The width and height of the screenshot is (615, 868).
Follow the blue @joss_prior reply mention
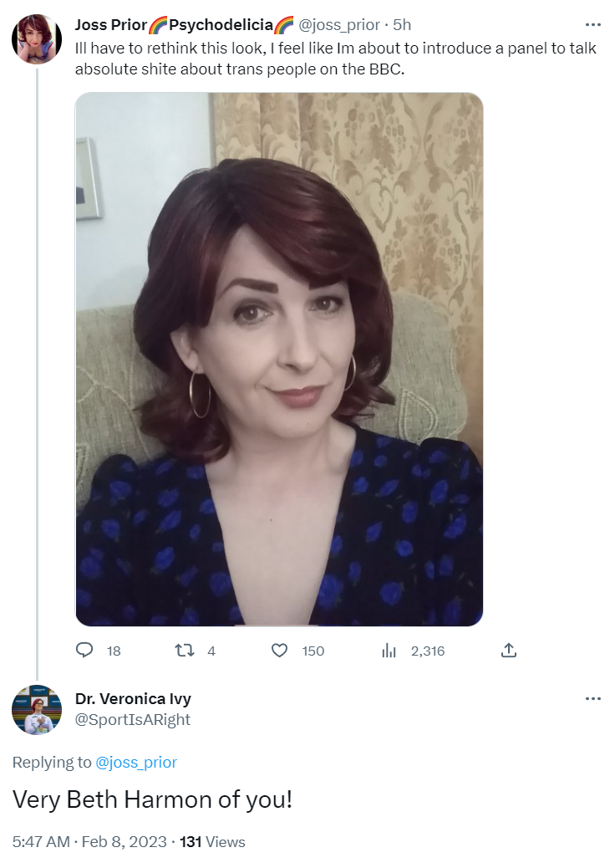[x=136, y=763]
